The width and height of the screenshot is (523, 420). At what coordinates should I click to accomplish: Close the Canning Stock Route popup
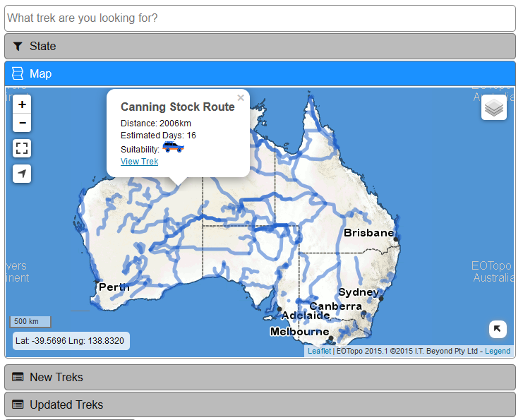coord(241,98)
